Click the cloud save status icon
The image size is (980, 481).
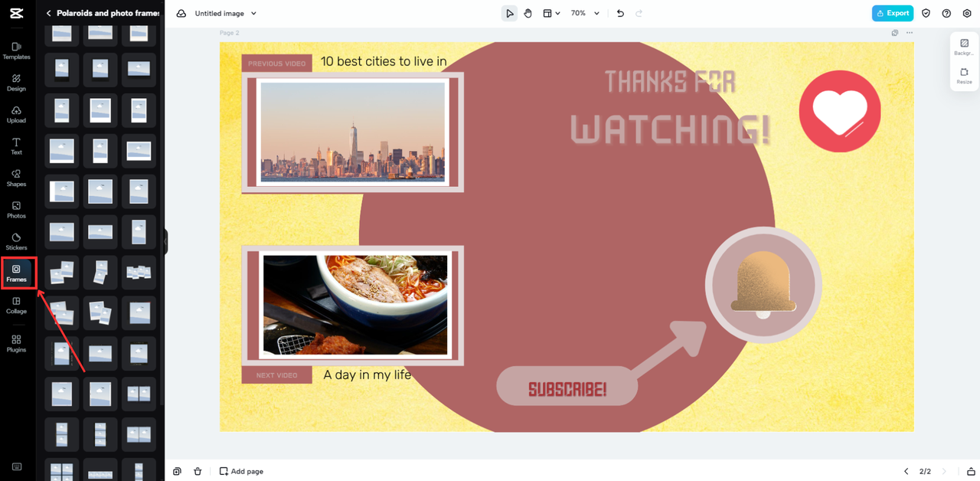coord(181,13)
